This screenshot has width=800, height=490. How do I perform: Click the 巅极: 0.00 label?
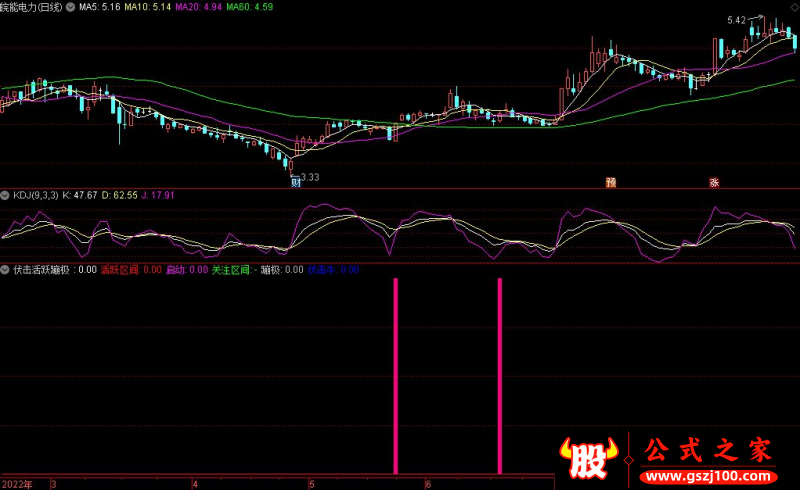pyautogui.click(x=282, y=270)
